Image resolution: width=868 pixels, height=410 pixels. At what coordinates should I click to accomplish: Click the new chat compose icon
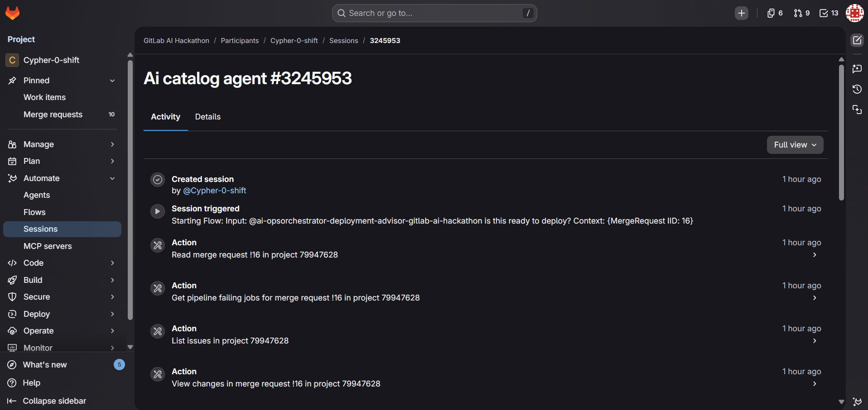[857, 40]
